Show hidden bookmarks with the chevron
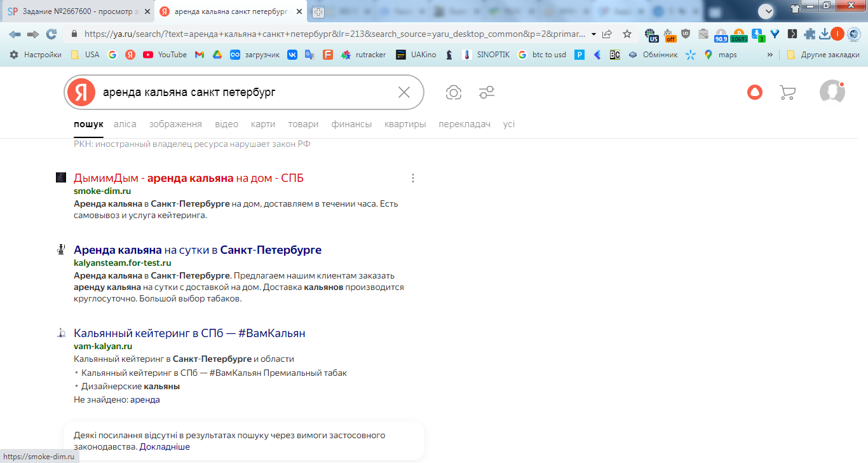868x463 pixels. [770, 55]
